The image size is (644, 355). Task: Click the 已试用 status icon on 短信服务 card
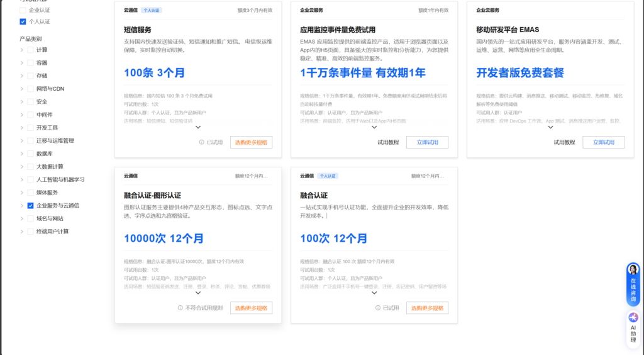[x=202, y=142]
